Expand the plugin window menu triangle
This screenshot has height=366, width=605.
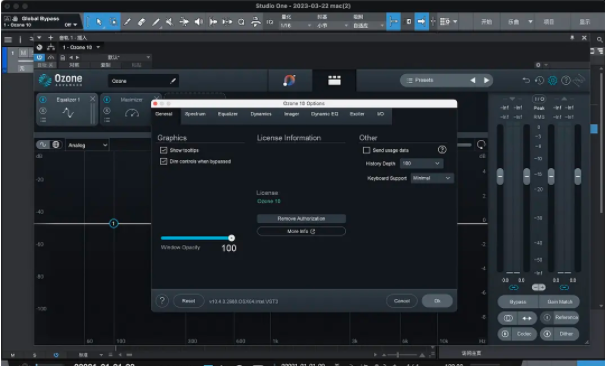point(39,37)
